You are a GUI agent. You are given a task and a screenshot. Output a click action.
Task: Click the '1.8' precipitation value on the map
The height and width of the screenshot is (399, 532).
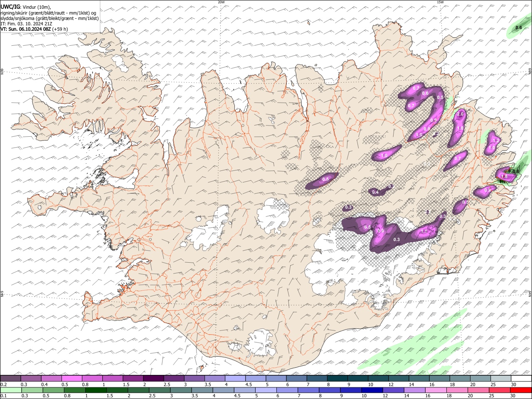504,177
